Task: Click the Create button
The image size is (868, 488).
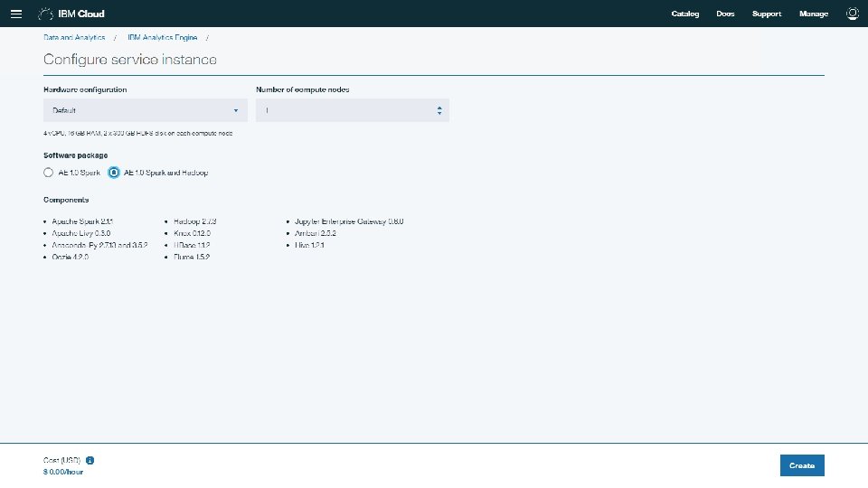Action: (x=802, y=465)
